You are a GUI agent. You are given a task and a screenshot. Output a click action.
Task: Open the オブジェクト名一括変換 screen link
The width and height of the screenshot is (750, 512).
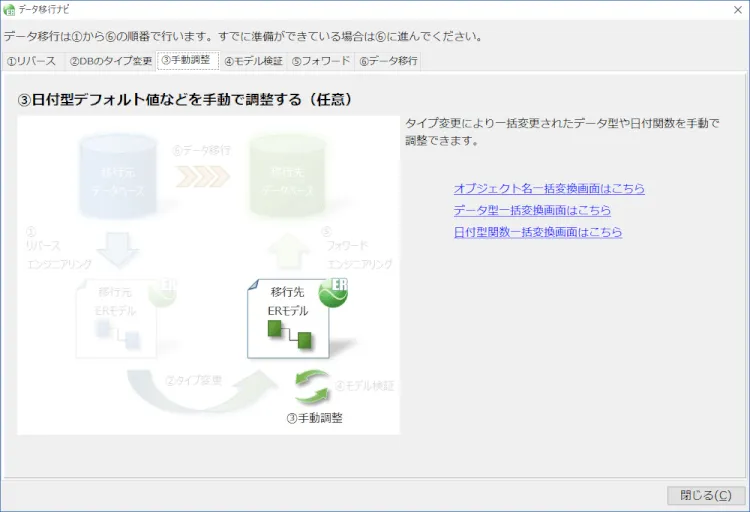tap(549, 188)
